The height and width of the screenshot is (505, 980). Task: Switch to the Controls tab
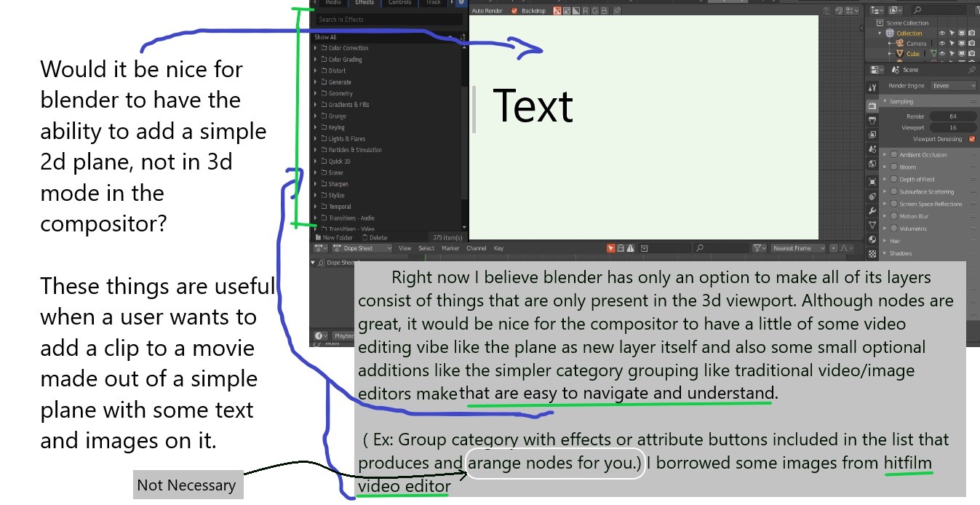[x=400, y=3]
